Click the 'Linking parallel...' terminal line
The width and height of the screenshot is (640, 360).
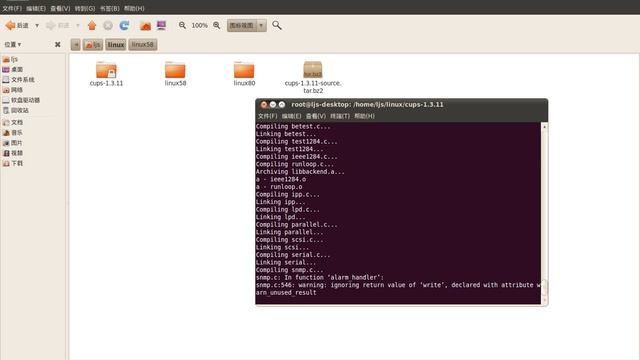tap(289, 232)
